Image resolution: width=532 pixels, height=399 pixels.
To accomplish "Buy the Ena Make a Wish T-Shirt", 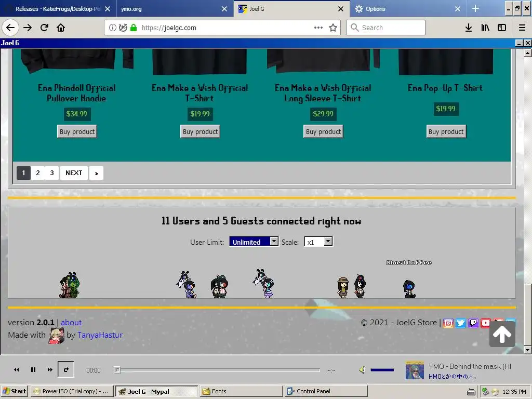I will coord(200,131).
